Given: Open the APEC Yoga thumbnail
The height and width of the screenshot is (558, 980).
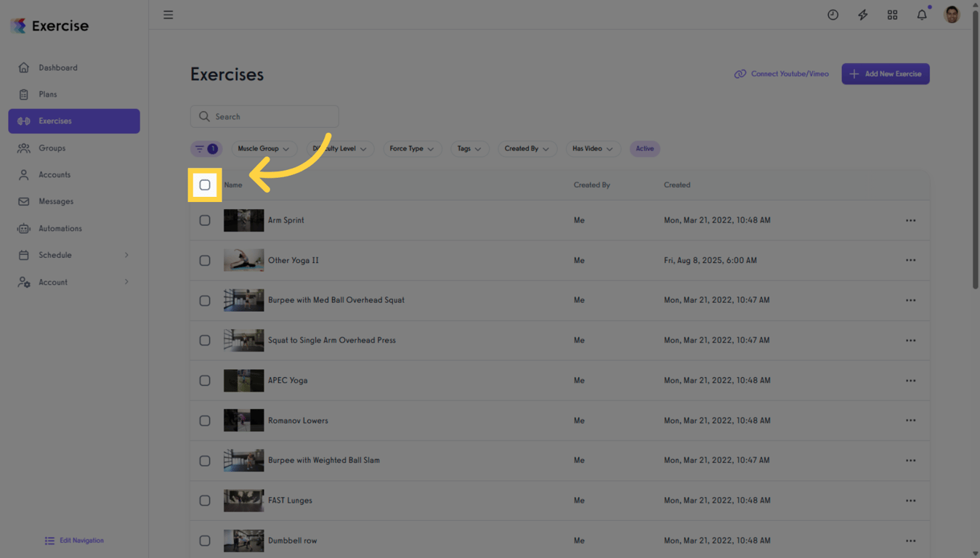Looking at the screenshot, I should click(x=243, y=380).
